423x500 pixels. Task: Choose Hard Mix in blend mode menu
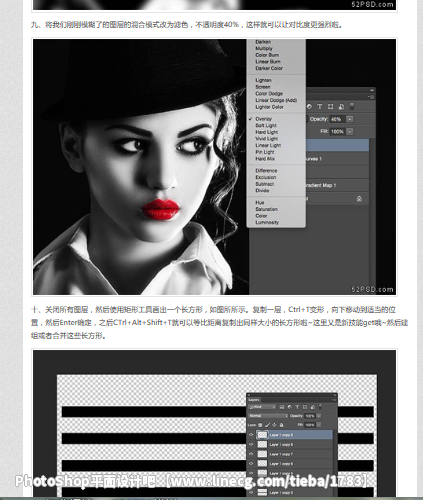point(265,159)
